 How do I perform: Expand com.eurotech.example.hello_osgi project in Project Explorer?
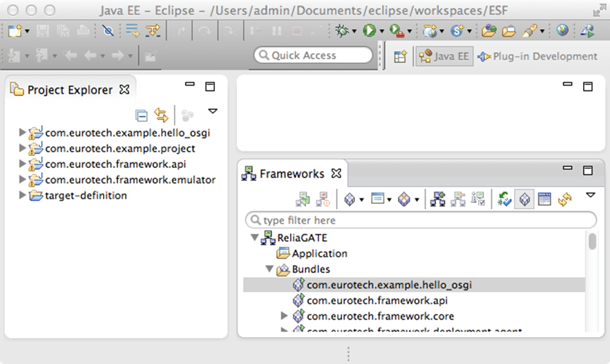click(22, 133)
